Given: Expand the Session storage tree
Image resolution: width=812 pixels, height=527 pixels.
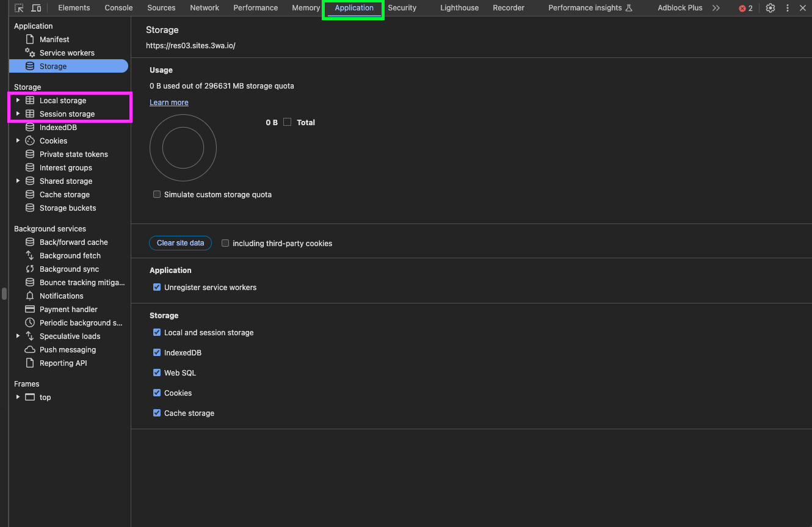Looking at the screenshot, I should pos(18,114).
